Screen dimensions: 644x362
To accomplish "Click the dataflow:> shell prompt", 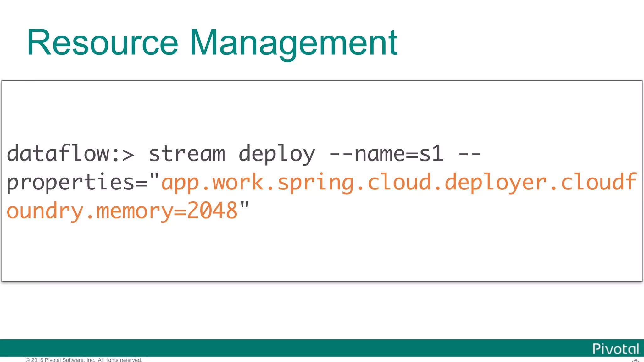I will [70, 154].
